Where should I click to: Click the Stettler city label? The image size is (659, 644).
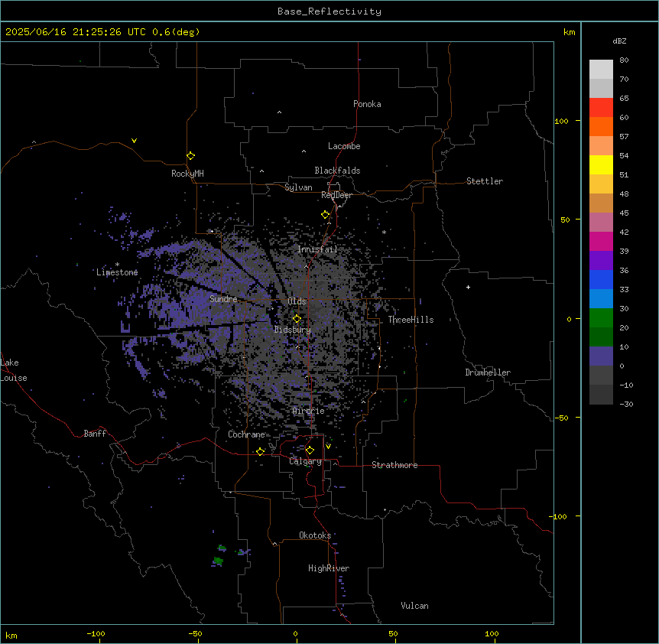[x=484, y=181]
